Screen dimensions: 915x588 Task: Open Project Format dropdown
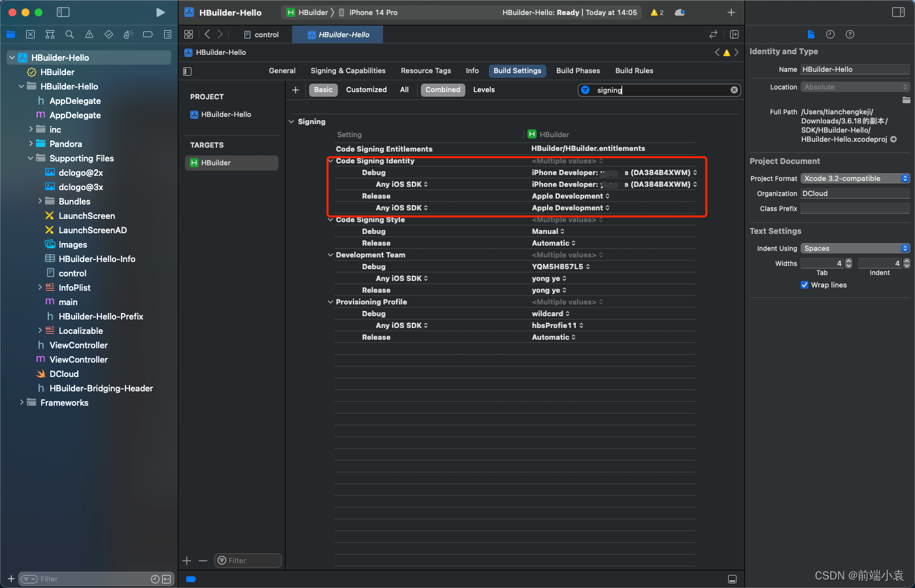click(x=855, y=178)
